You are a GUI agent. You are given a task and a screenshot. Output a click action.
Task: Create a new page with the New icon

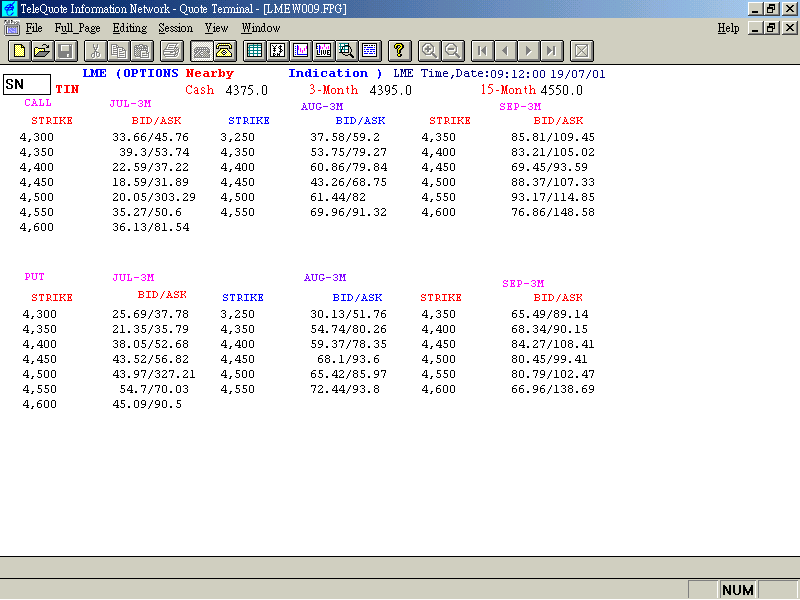(x=19, y=51)
